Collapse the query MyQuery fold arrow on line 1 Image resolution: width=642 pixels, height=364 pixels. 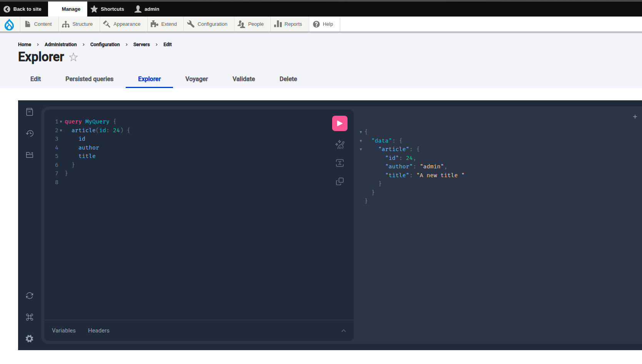(x=61, y=122)
